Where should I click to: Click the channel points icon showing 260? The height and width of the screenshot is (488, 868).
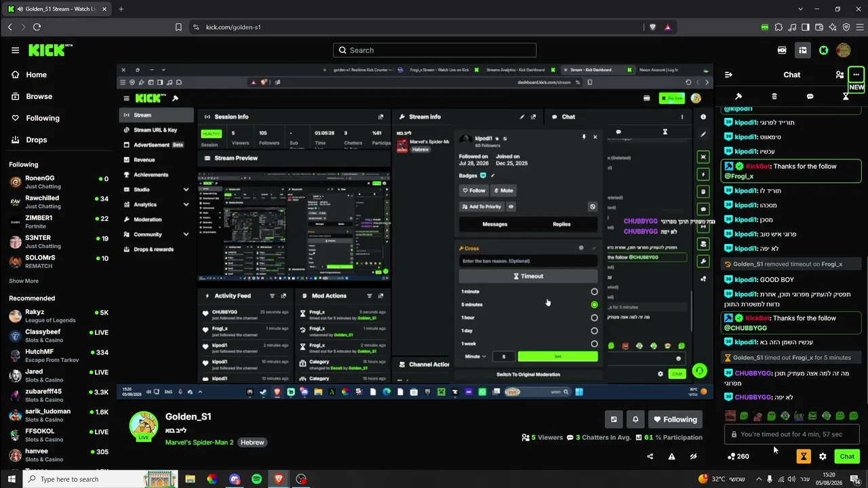click(738, 456)
